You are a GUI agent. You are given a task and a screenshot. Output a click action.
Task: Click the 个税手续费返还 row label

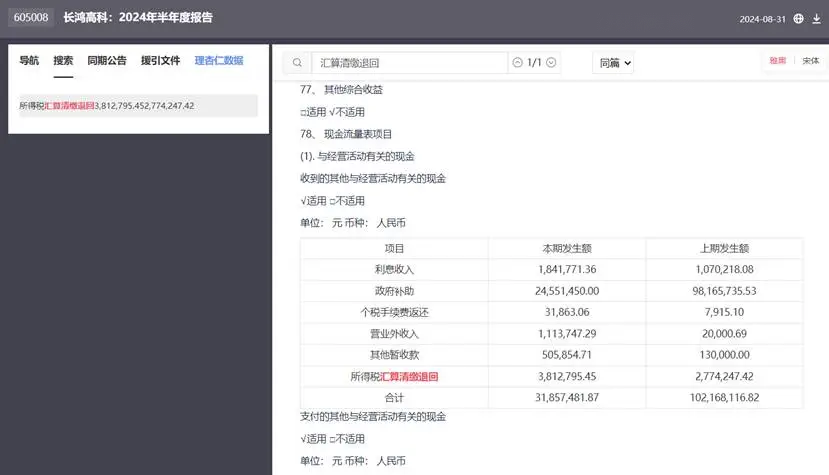[394, 312]
